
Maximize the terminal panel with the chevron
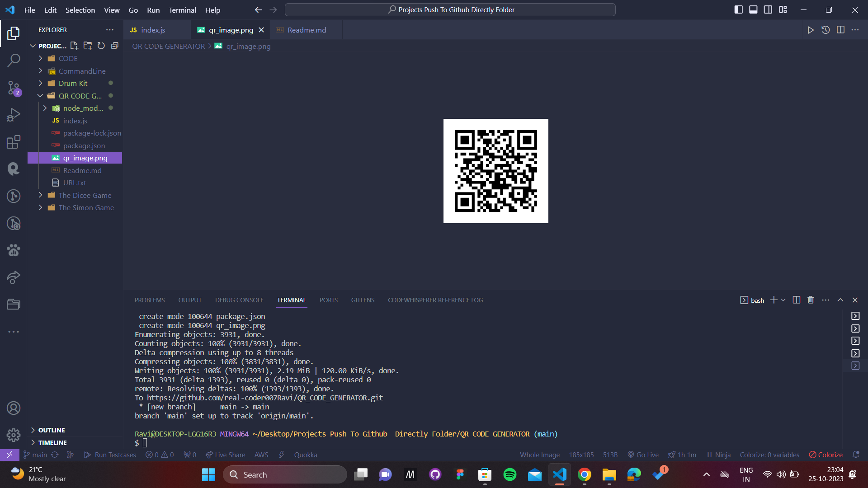[840, 300]
